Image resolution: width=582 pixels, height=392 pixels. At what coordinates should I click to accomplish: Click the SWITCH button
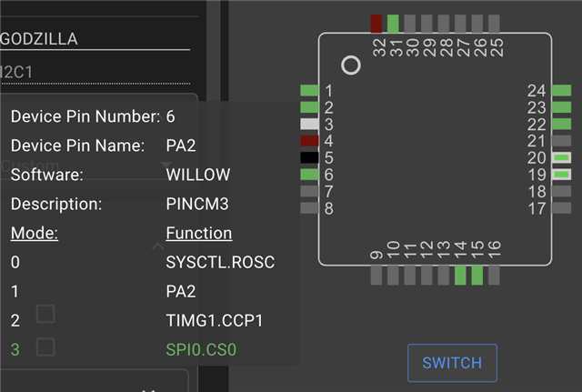[x=452, y=363]
